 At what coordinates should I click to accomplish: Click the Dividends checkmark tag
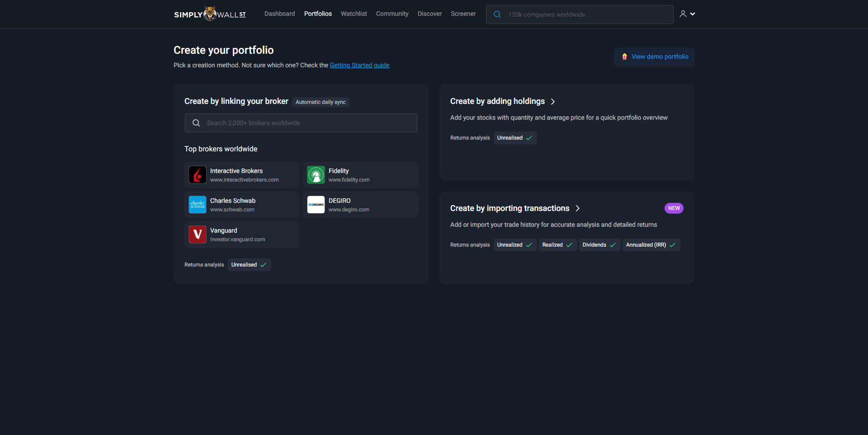click(x=599, y=245)
